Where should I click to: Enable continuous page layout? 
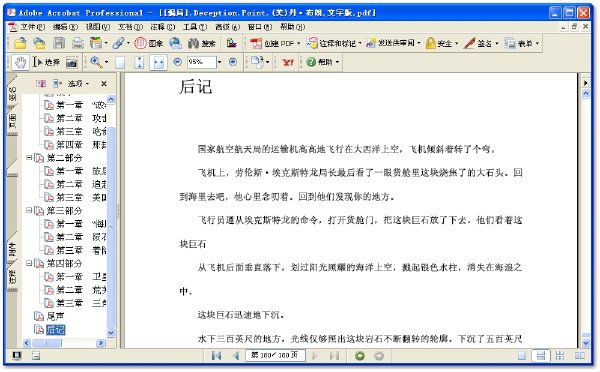pyautogui.click(x=541, y=356)
